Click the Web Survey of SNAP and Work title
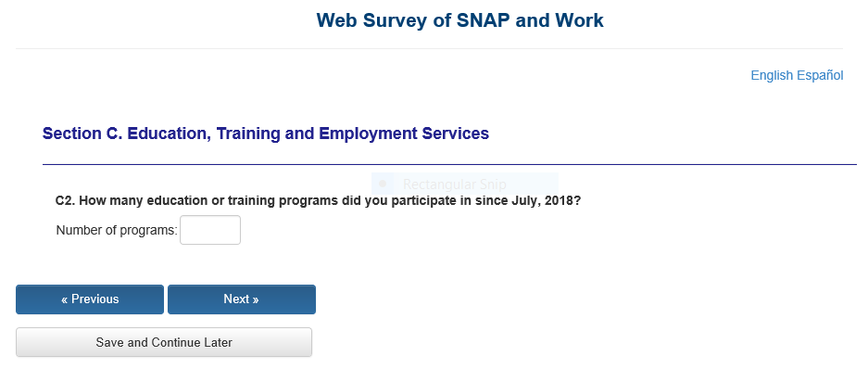Screen dimensions: 868x369 click(x=460, y=20)
